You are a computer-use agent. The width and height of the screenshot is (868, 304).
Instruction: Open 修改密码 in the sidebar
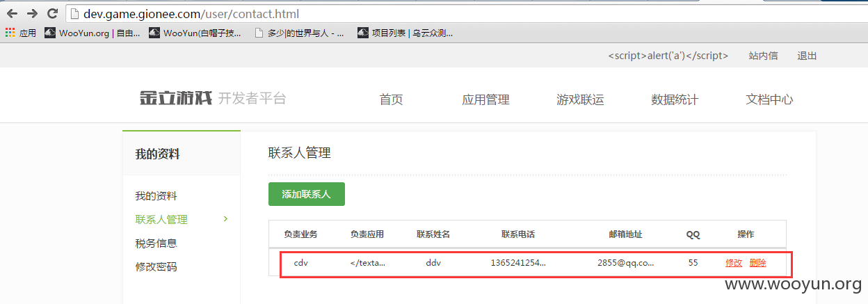click(x=156, y=267)
